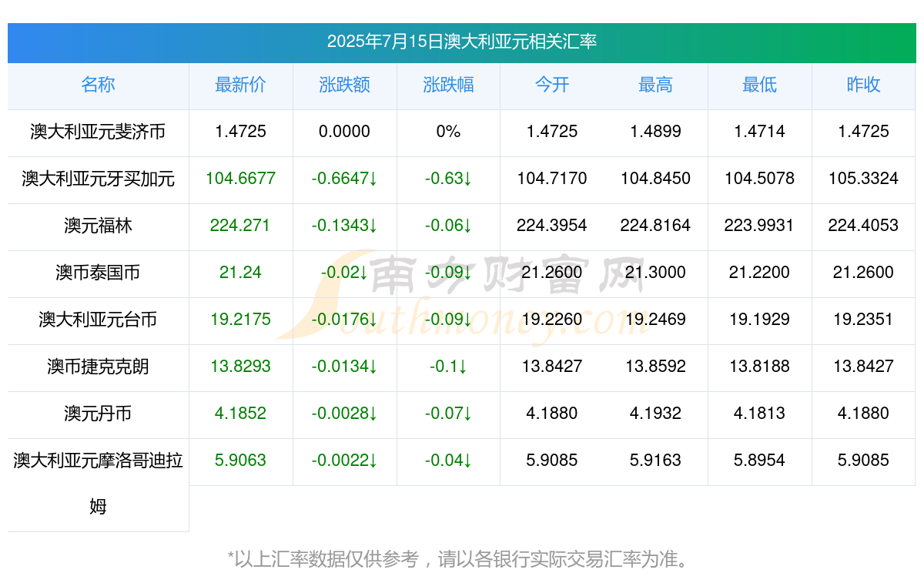The height and width of the screenshot is (583, 924).
Task: Click change amount -0.0134↓
Action: coord(344,367)
